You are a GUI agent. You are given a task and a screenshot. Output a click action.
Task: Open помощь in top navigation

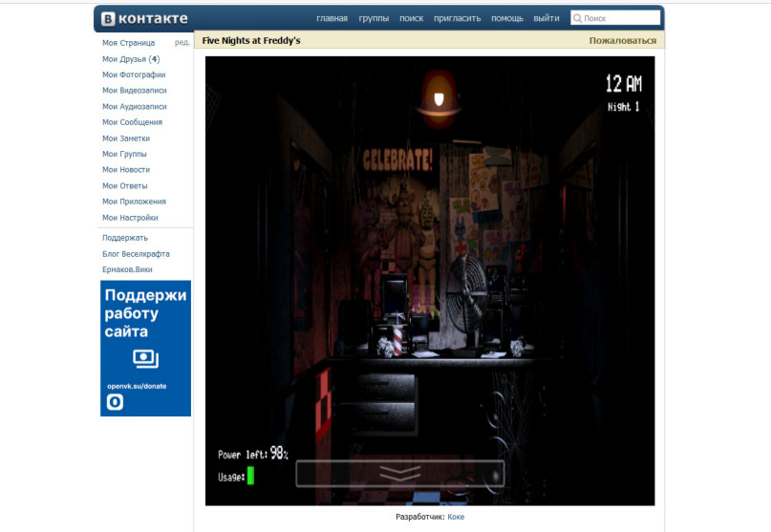point(507,18)
